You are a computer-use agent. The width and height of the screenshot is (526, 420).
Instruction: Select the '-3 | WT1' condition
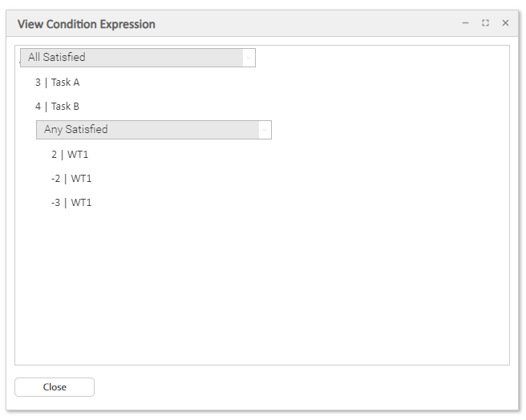point(71,203)
